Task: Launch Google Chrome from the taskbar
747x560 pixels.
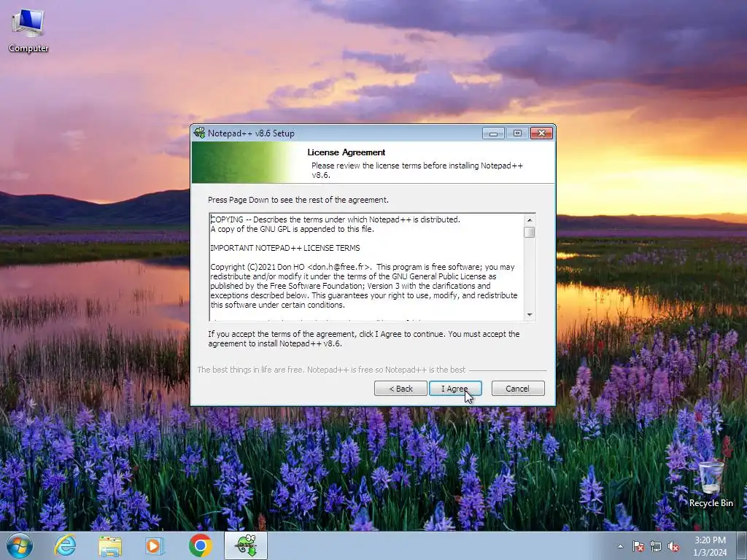Action: pyautogui.click(x=200, y=545)
